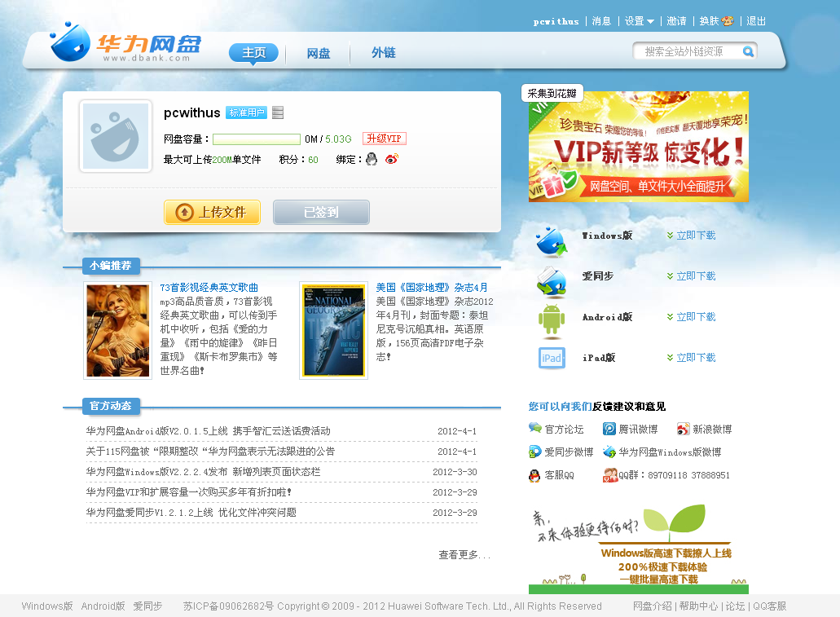Click the pcwithus profile avatar
This screenshot has height=617, width=840.
(x=115, y=136)
